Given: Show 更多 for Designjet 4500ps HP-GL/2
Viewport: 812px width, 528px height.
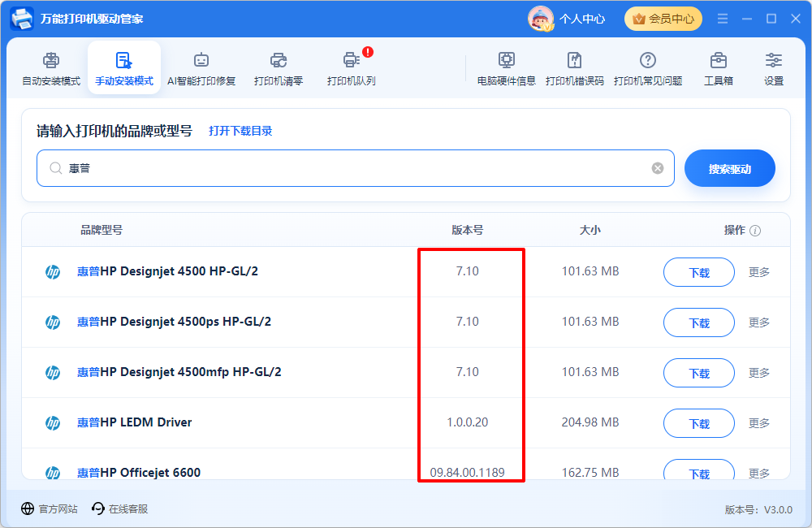Looking at the screenshot, I should [x=759, y=322].
